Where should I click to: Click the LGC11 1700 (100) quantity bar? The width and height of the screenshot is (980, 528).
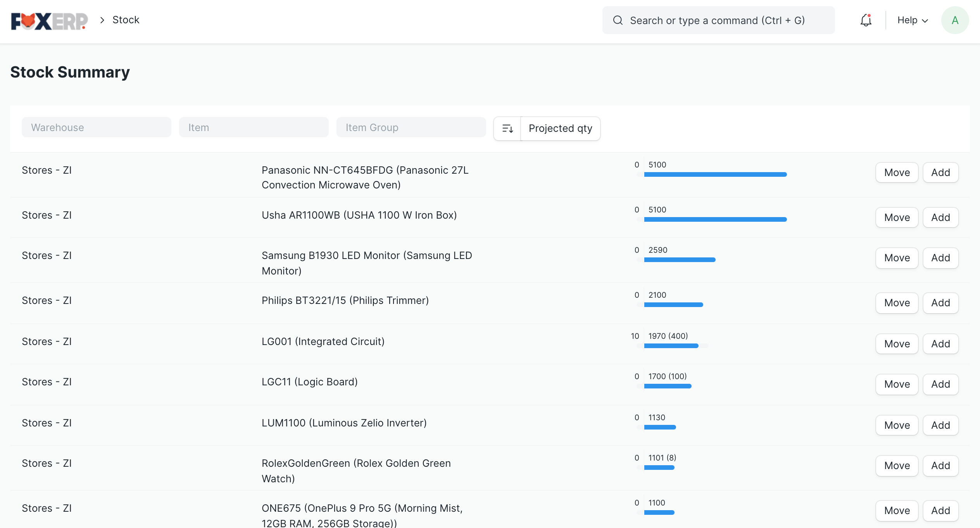tap(668, 386)
